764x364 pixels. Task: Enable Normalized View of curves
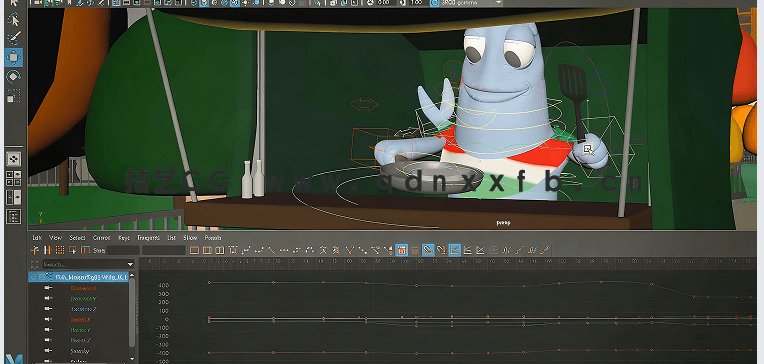pyautogui.click(x=480, y=250)
